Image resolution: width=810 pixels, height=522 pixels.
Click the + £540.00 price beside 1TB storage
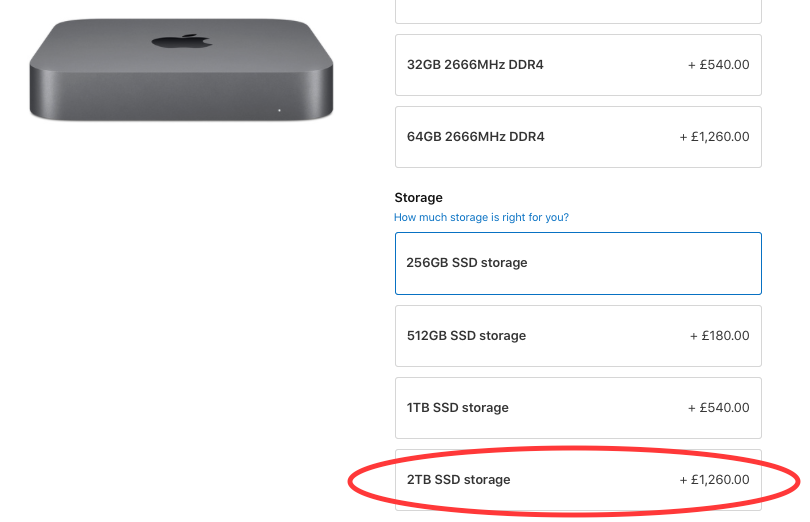tap(719, 407)
